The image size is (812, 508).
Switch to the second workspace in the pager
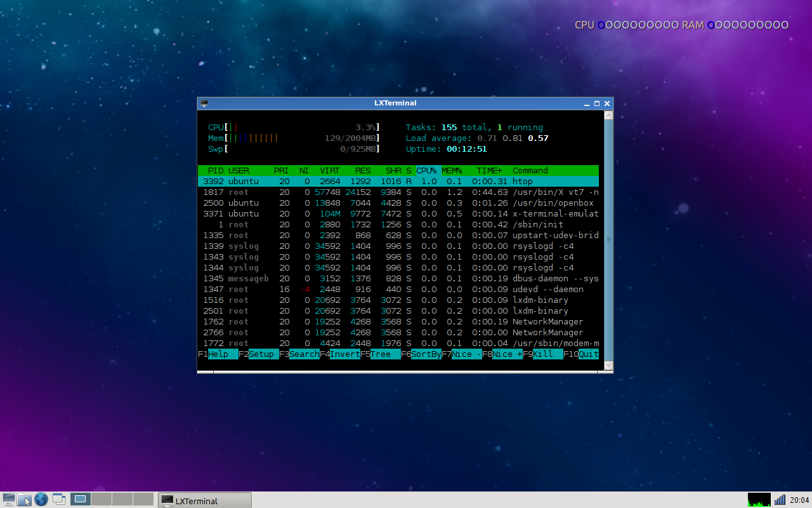coord(101,499)
